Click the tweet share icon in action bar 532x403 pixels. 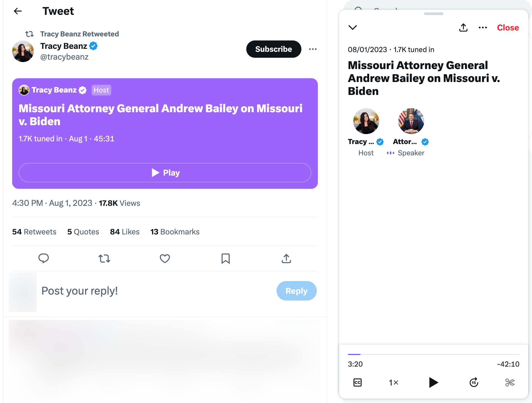pyautogui.click(x=286, y=258)
